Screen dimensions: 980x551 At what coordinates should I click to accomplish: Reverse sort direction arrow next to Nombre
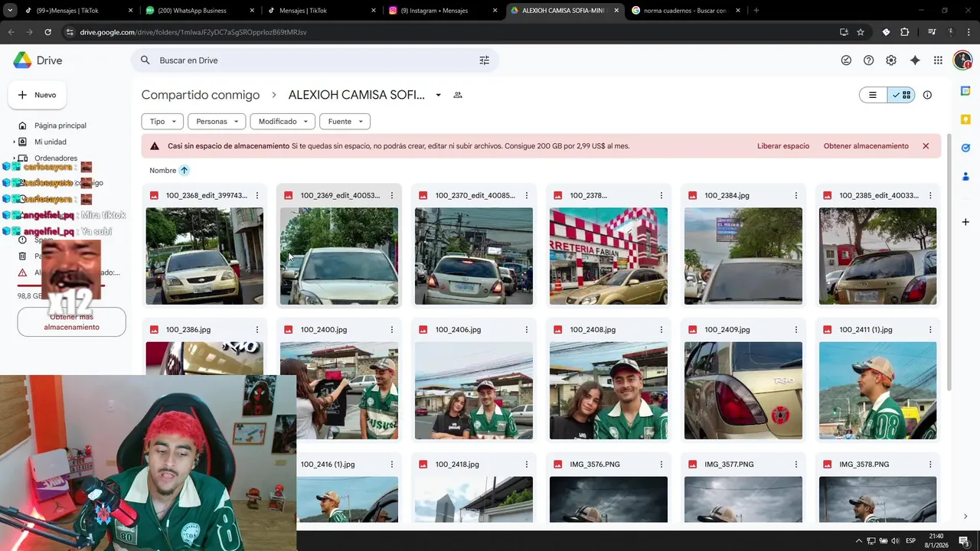click(x=184, y=171)
